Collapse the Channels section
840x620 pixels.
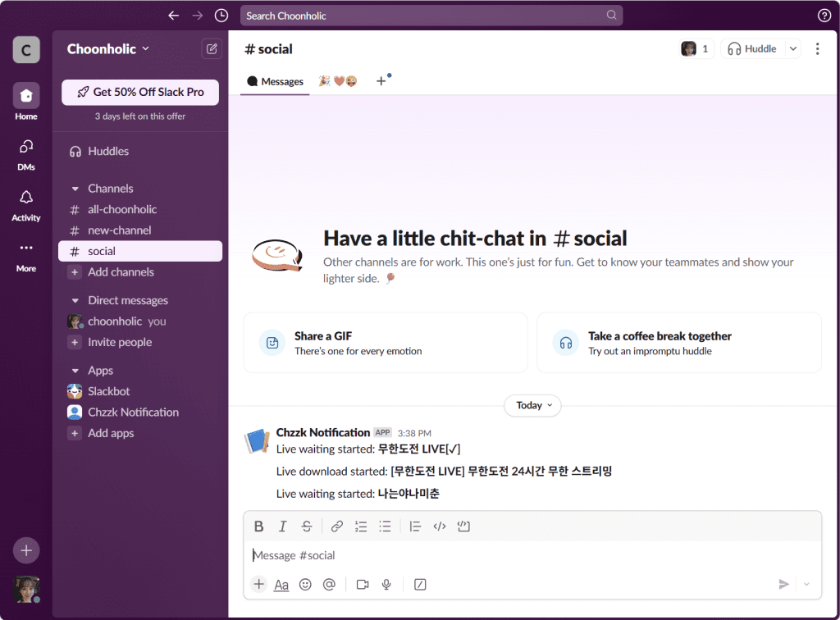pyautogui.click(x=75, y=189)
